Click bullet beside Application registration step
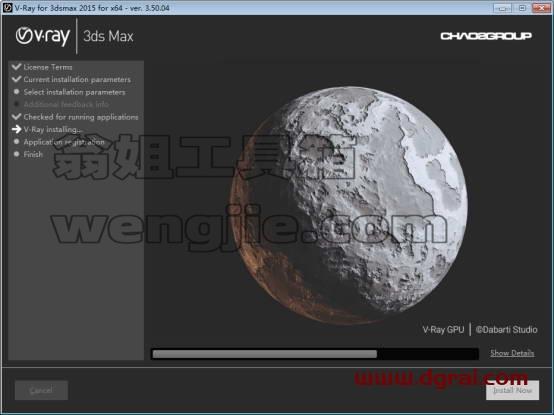This screenshot has width=554, height=415. (16, 142)
